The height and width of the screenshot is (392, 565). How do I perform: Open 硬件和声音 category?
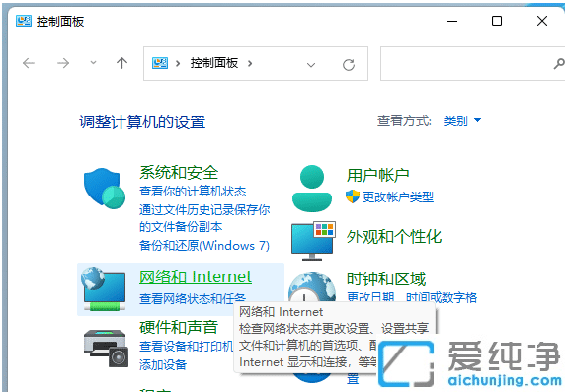tap(179, 327)
